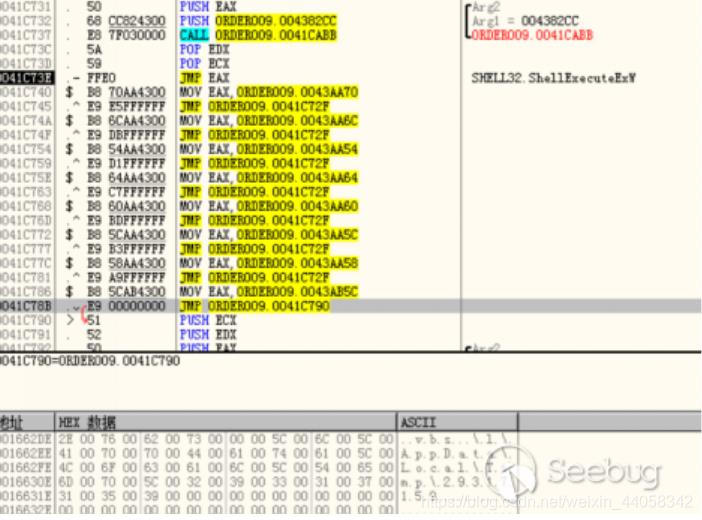
Task: Select dump row at address 01662DE
Action: [x=259, y=439]
